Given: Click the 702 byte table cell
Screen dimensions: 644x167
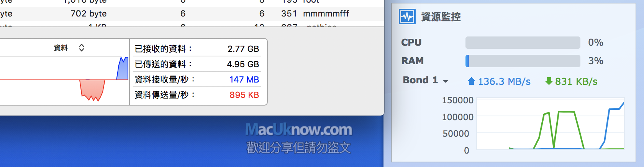Looking at the screenshot, I should click(88, 14).
